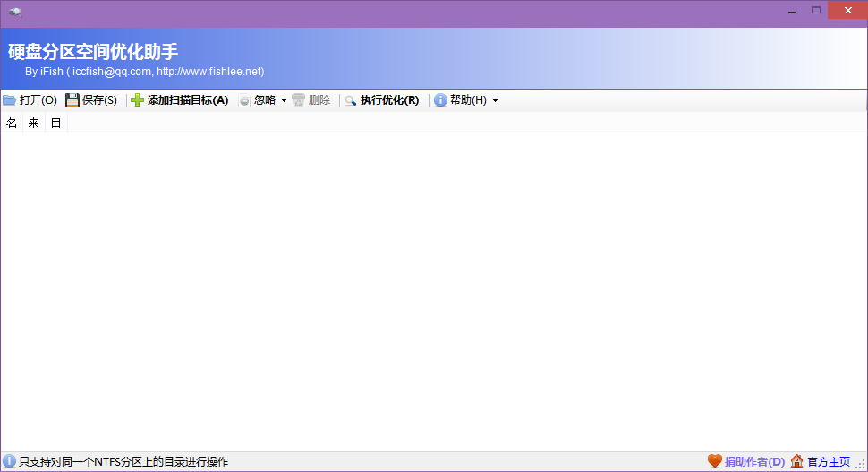The image size is (868, 472).
Task: Select the 忽略 toolbar button
Action: pos(259,100)
